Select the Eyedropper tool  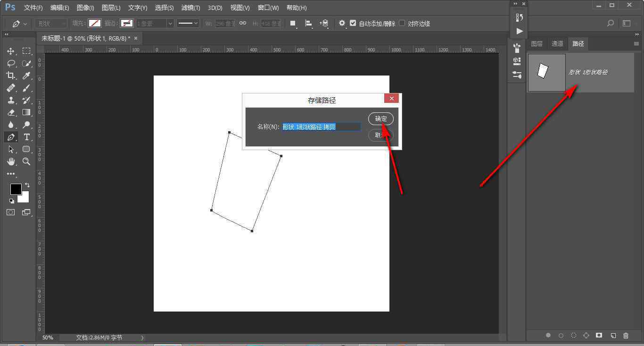26,76
